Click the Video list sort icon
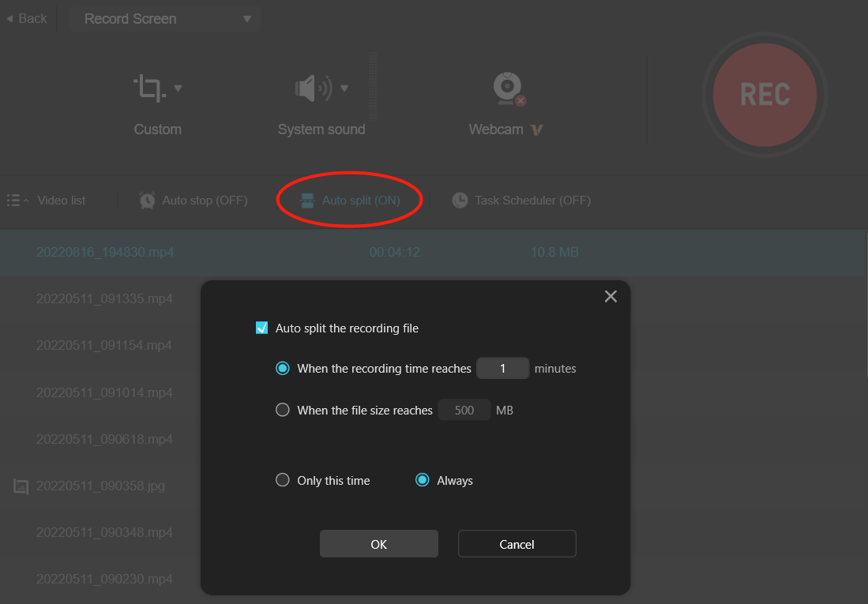868x604 pixels. pos(13,200)
